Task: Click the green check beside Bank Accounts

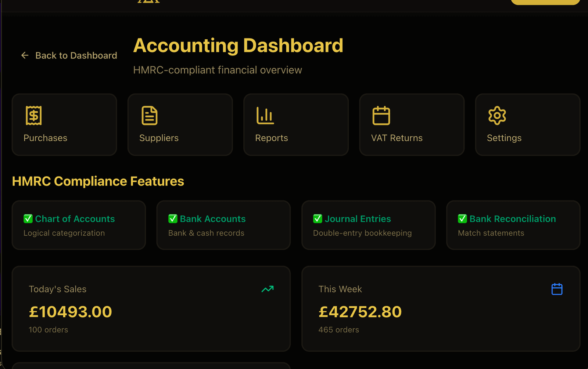Action: [173, 219]
